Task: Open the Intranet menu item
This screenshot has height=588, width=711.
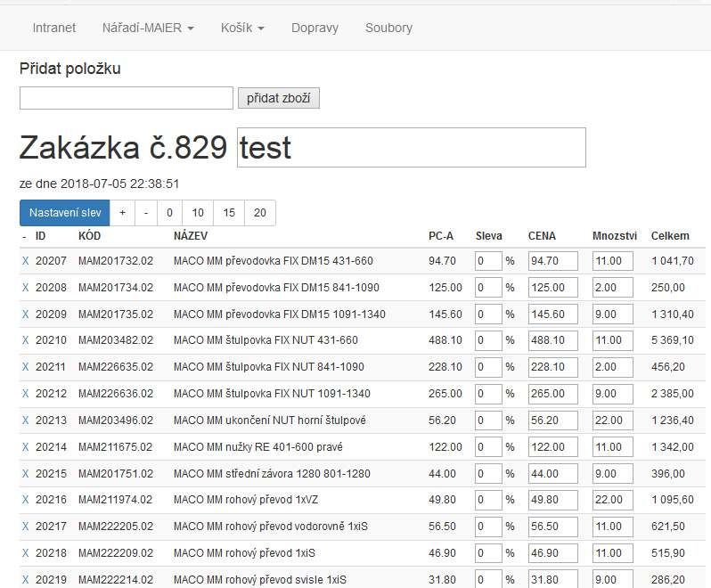Action: (x=54, y=28)
